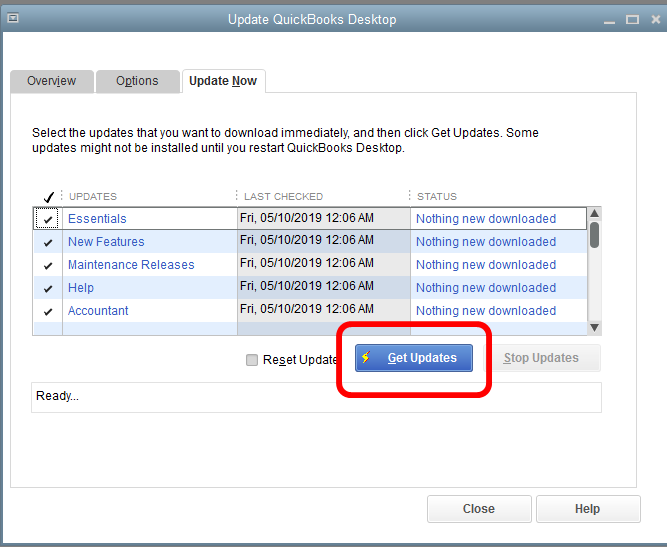Click New Features status 'Nothing new downloaded'

coord(486,242)
